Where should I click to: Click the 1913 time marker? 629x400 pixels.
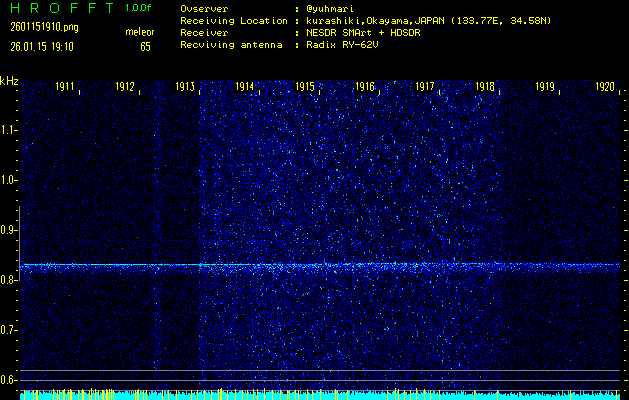[x=185, y=86]
